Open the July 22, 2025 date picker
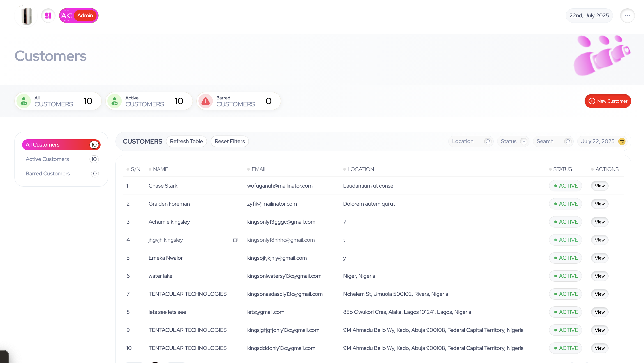This screenshot has height=363, width=644. coord(598,141)
